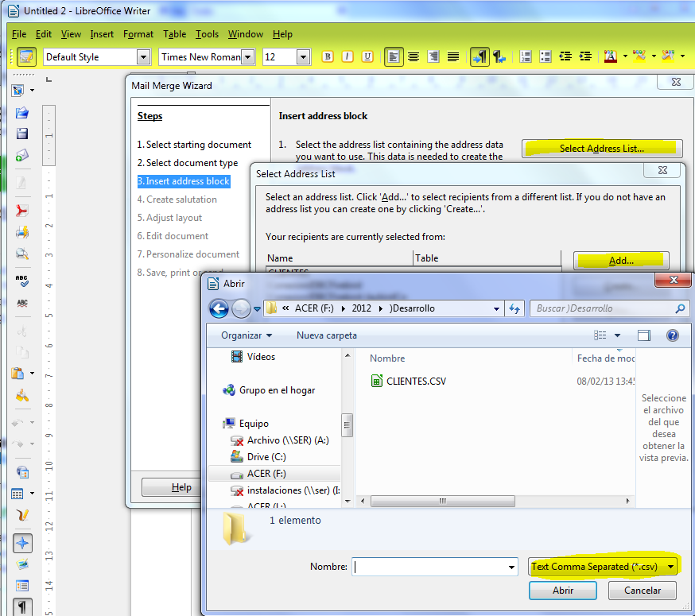This screenshot has width=695, height=616.
Task: Toggle Italic formatting
Action: click(x=347, y=56)
